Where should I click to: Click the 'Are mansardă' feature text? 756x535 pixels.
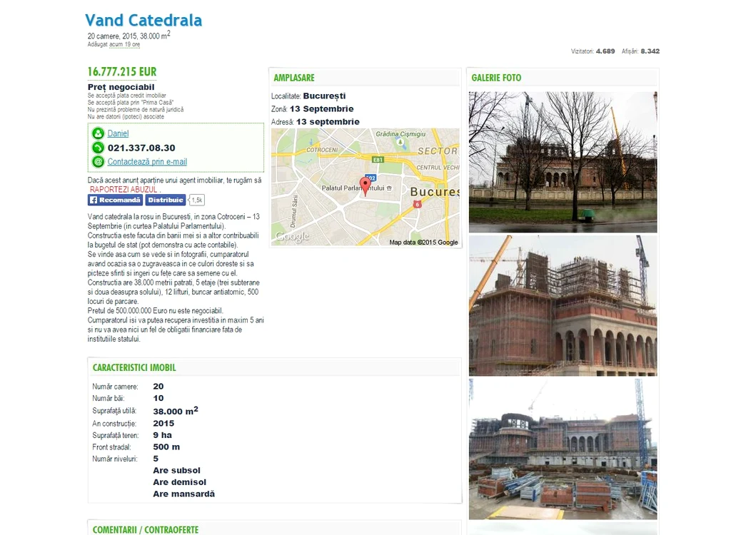183,494
